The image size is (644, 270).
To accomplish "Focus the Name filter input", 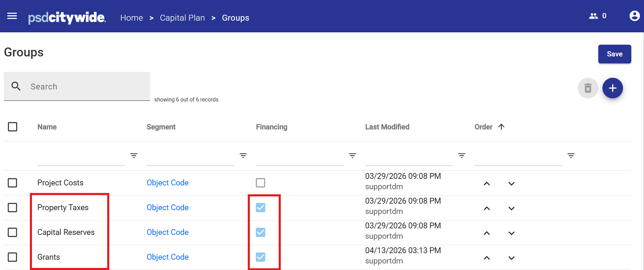I will point(81,157).
